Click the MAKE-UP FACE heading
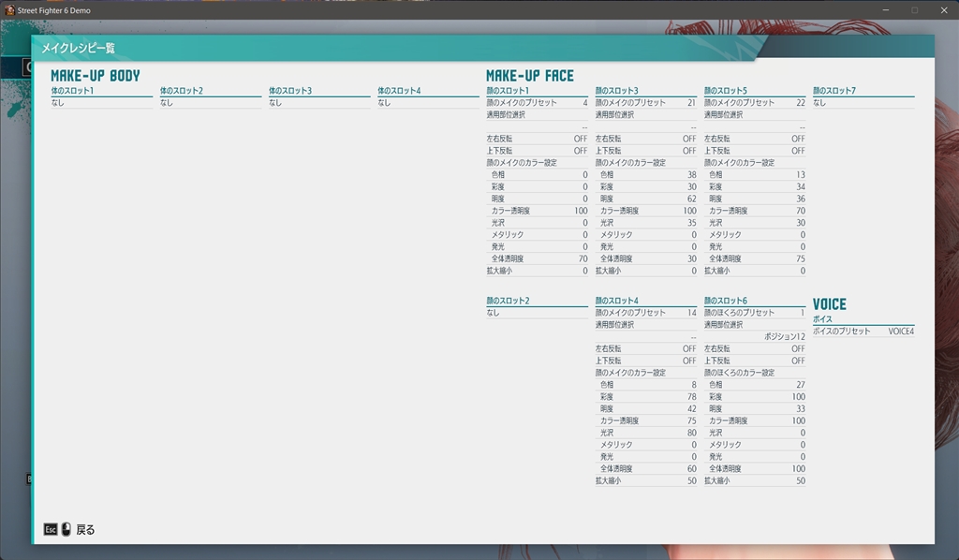Image resolution: width=959 pixels, height=560 pixels. pos(530,76)
